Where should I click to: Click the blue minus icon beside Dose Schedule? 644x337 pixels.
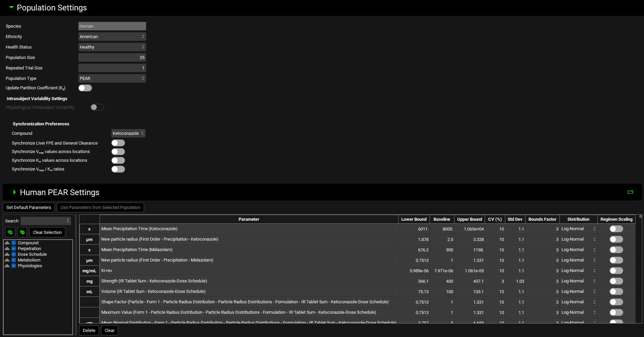pos(14,254)
